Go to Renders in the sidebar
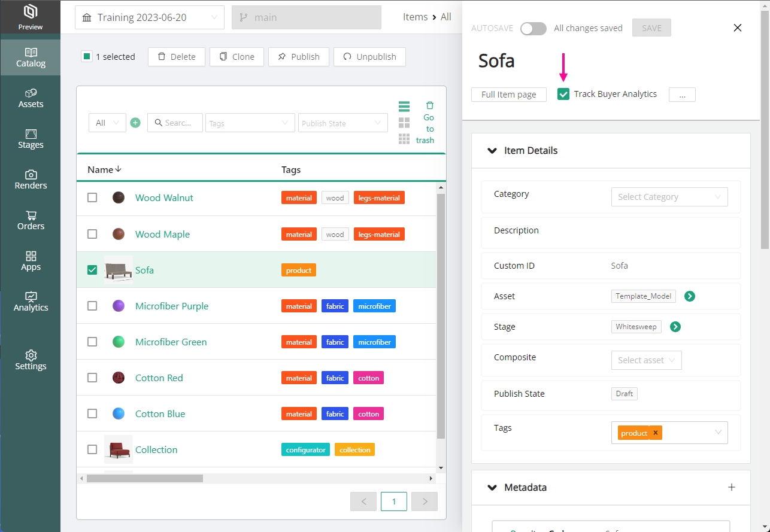Screen dimensions: 770x532 click(x=31, y=180)
